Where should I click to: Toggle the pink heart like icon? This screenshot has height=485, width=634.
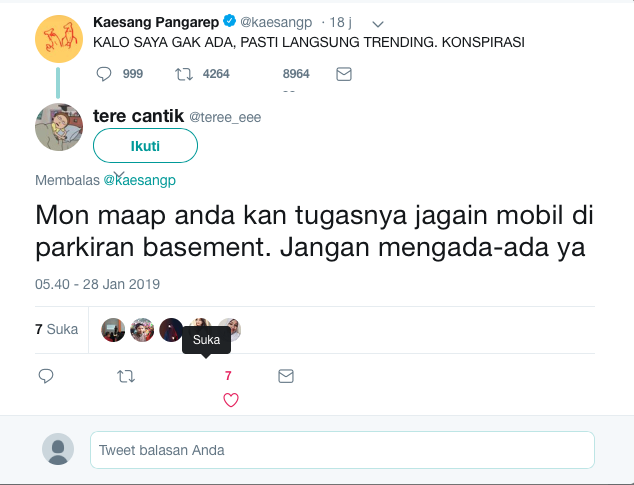coord(231,400)
